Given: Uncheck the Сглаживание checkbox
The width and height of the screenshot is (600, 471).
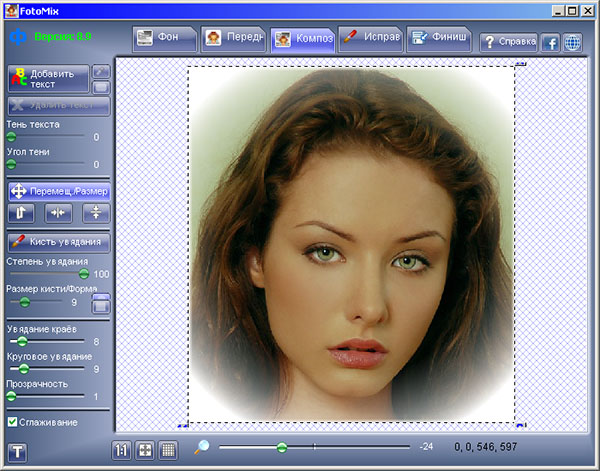Looking at the screenshot, I should pos(12,422).
